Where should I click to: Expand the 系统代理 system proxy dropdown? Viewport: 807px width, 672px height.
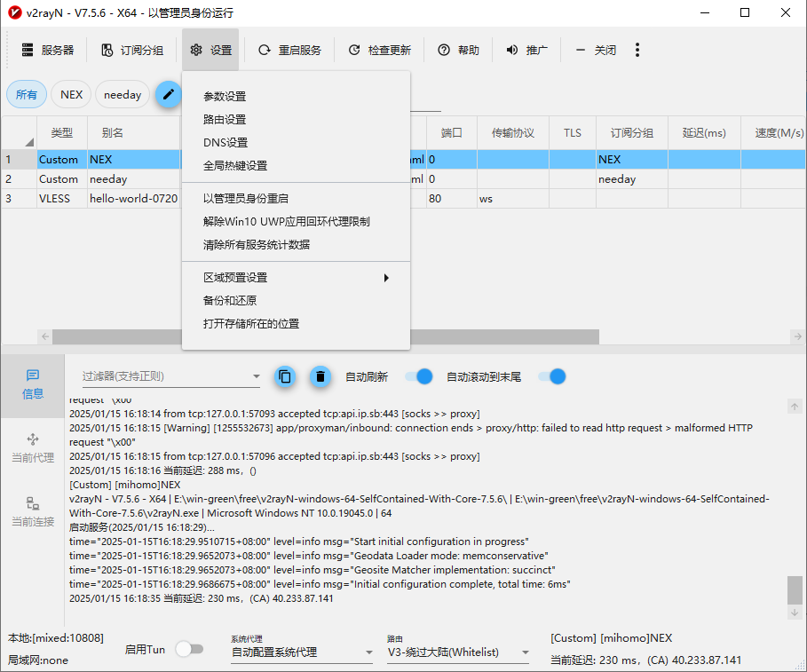[x=302, y=652]
